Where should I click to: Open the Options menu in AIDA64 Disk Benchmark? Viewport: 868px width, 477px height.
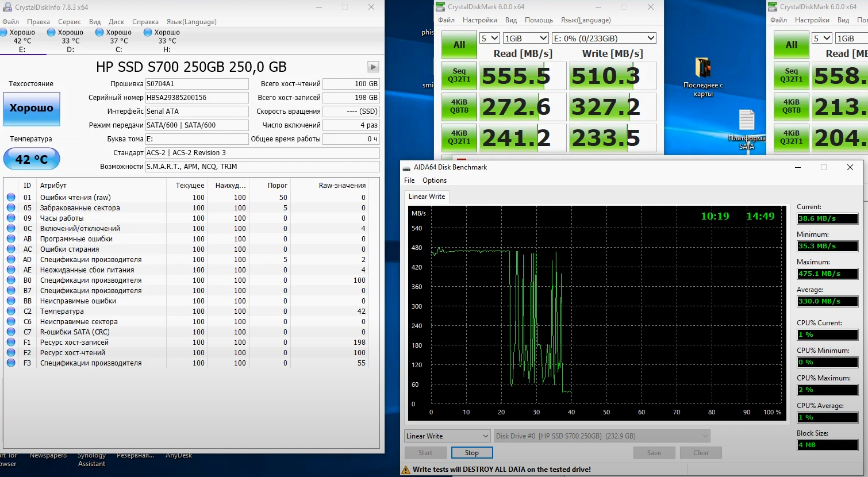(435, 180)
